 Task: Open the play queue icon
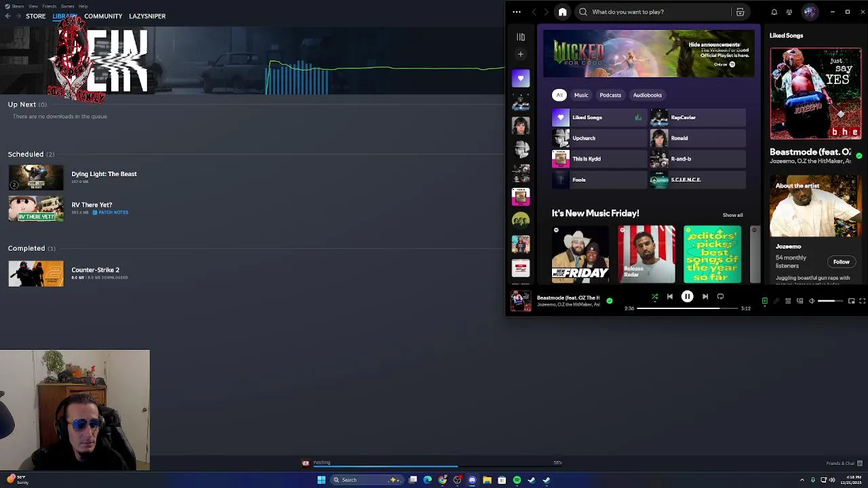pos(788,301)
